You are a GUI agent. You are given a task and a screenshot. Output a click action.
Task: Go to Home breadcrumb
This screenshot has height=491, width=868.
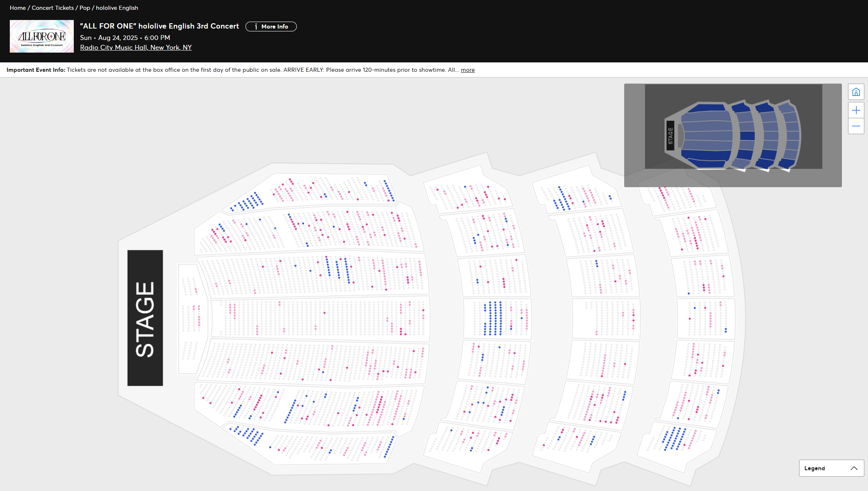(x=18, y=8)
